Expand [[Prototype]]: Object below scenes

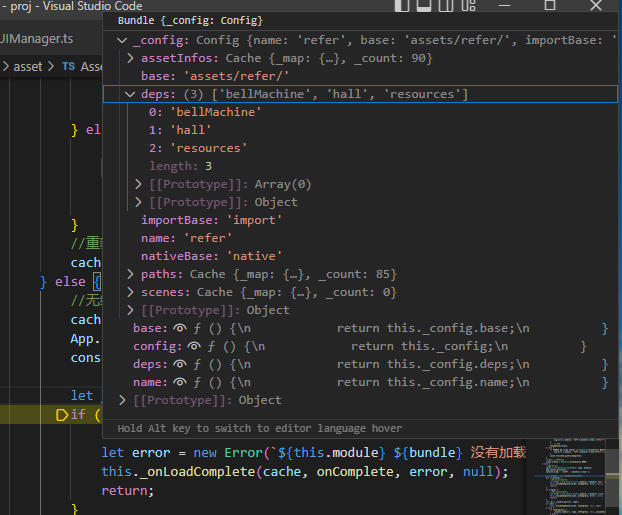pyautogui.click(x=130, y=310)
